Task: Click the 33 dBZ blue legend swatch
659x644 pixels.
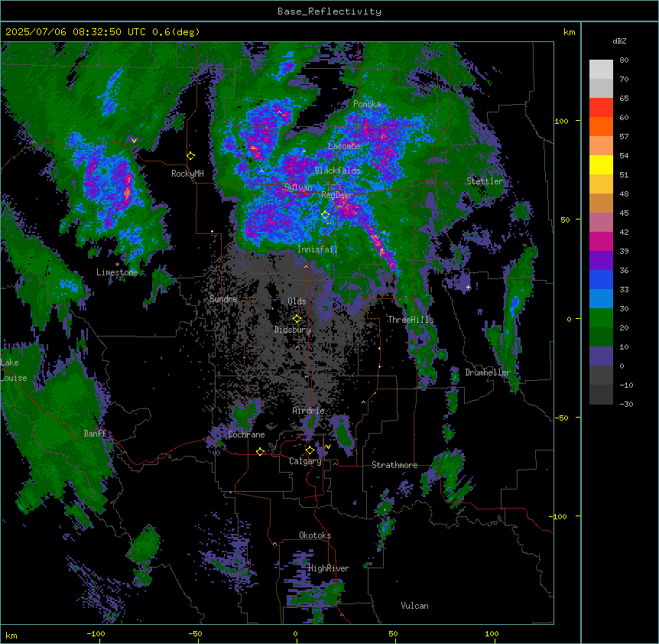Action: [x=601, y=279]
